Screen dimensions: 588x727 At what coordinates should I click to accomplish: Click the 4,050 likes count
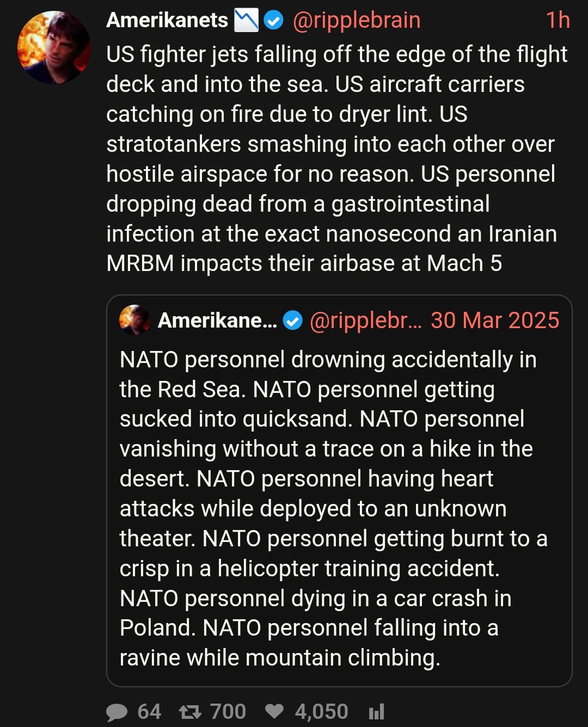coord(321,712)
